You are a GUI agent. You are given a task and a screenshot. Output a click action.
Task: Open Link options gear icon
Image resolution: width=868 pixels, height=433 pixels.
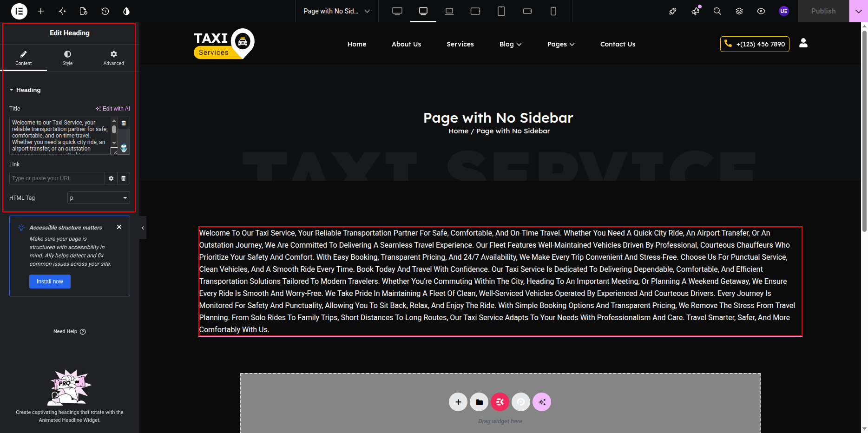coord(111,178)
